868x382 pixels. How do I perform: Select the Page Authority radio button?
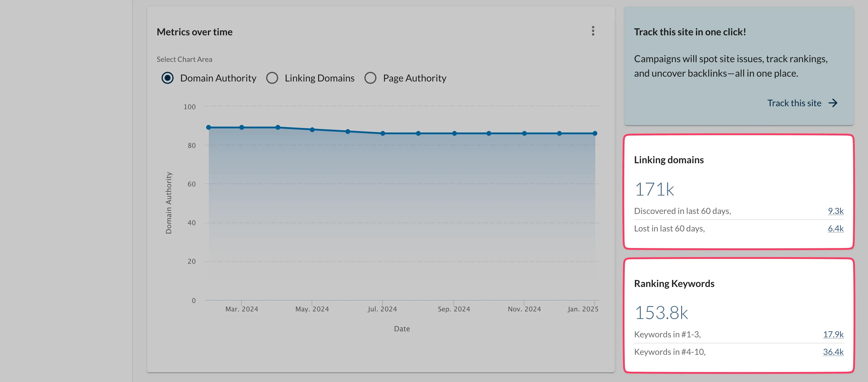tap(370, 78)
